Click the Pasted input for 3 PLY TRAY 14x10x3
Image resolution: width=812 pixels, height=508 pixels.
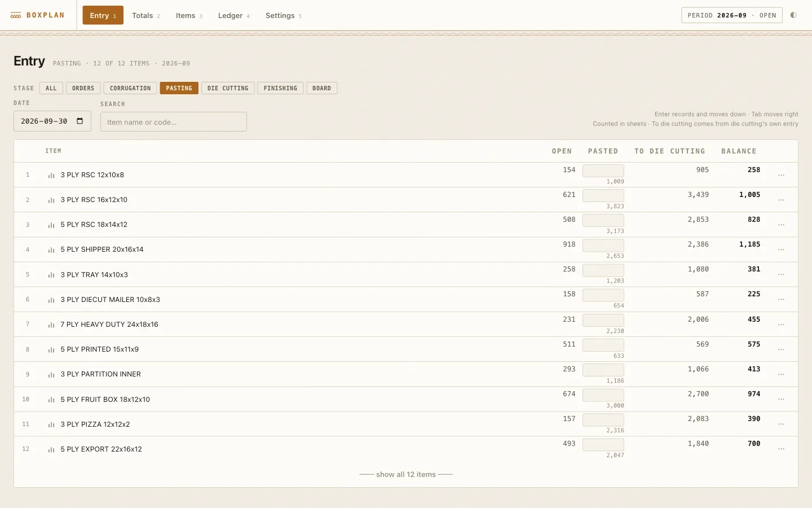(x=603, y=270)
